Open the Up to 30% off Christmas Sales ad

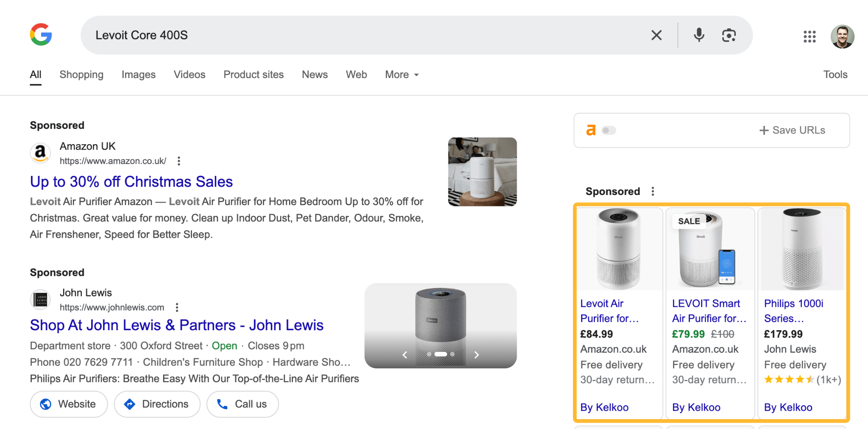point(131,181)
